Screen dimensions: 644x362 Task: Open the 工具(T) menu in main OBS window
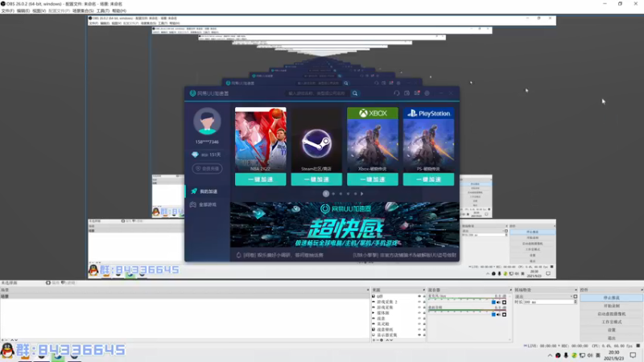pos(103,10)
